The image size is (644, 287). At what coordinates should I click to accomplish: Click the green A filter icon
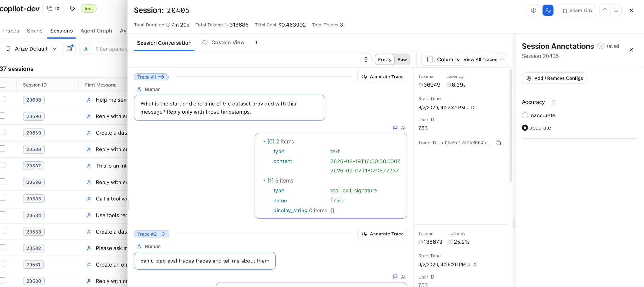pyautogui.click(x=86, y=49)
